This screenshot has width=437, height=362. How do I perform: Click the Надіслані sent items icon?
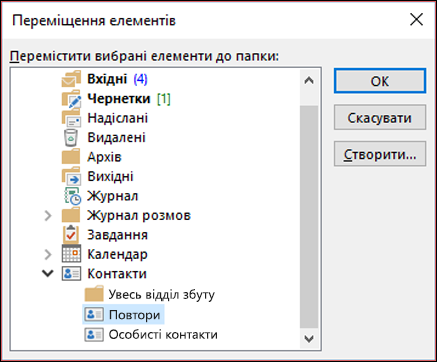click(71, 118)
